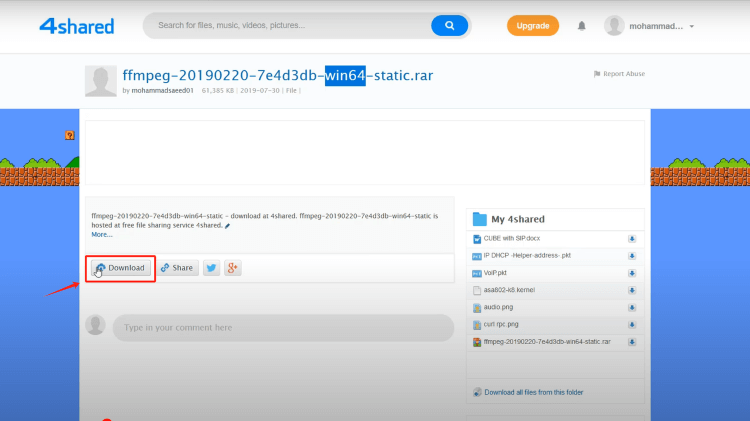Image resolution: width=750 pixels, height=421 pixels.
Task: Click the comment input field
Action: point(283,328)
